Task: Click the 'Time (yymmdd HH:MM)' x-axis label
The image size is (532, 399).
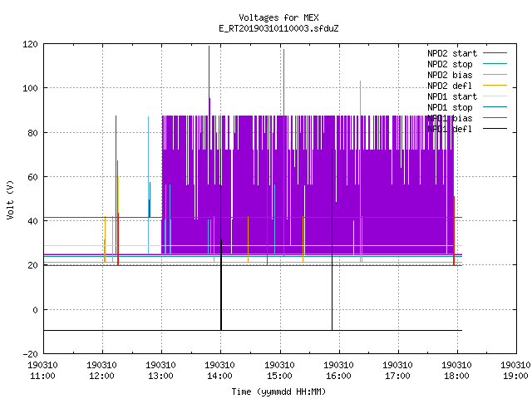Action: click(278, 392)
